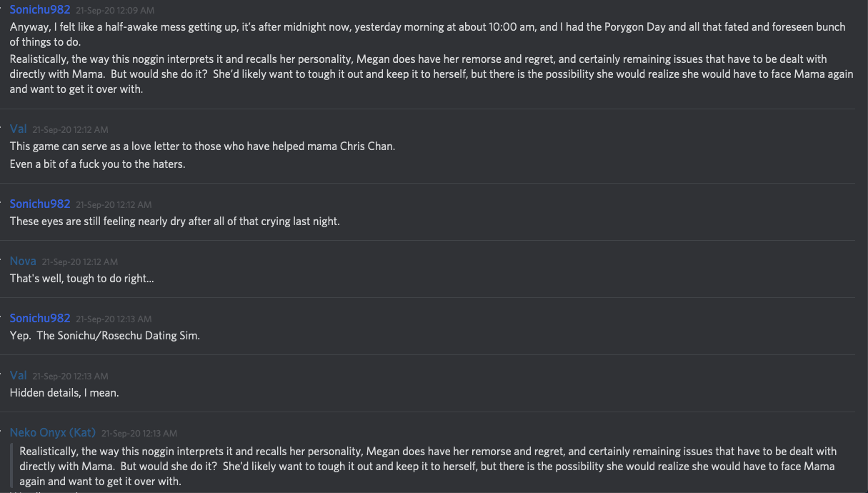Click the timestamp beside Nova's name
Screen dimensions: 868x493
pyautogui.click(x=79, y=262)
